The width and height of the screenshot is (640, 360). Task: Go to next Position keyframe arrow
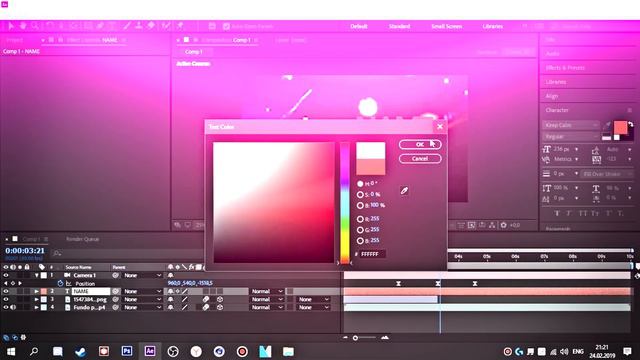click(20, 283)
